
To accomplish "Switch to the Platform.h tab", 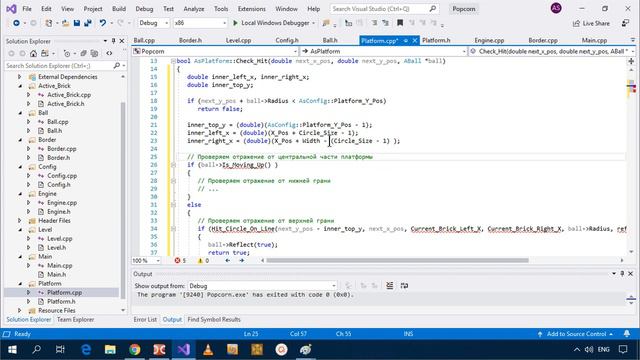I will [436, 40].
